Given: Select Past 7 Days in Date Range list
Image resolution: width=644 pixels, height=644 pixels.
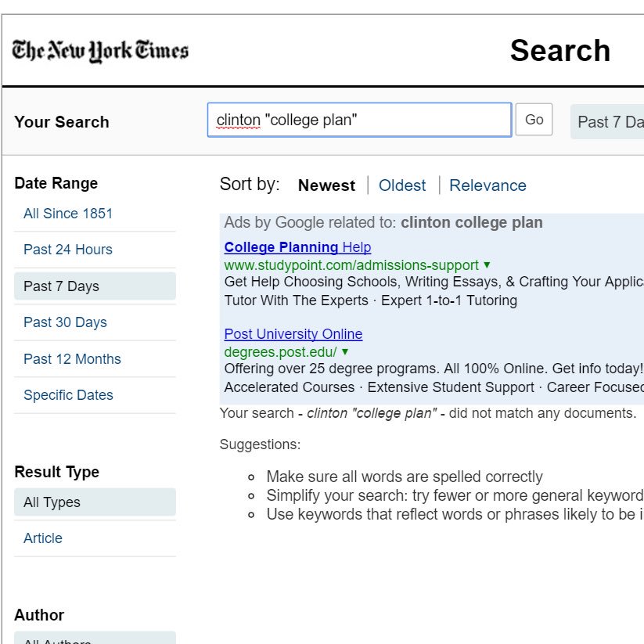Looking at the screenshot, I should [x=95, y=286].
